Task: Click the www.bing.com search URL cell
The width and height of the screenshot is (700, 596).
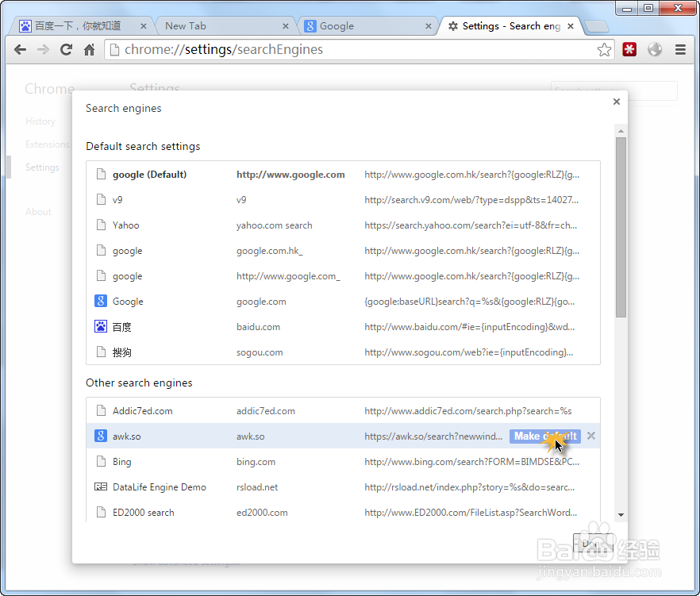Action: pyautogui.click(x=472, y=462)
